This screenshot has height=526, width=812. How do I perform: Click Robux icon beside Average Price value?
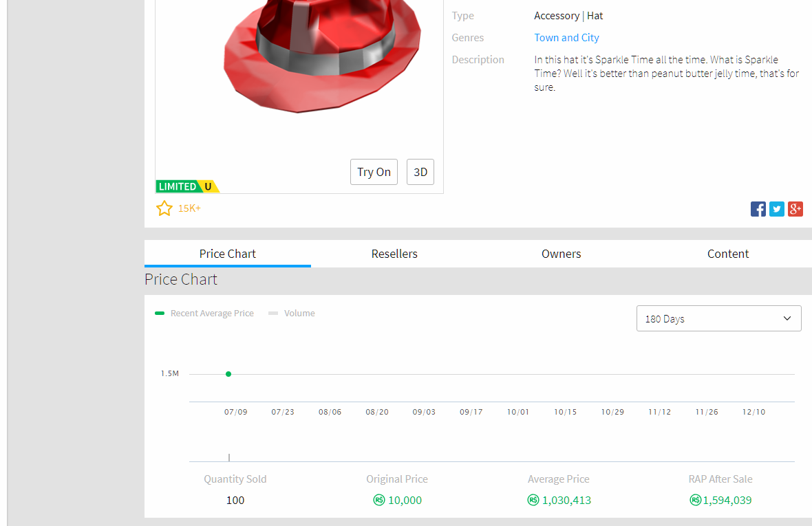[x=533, y=501]
